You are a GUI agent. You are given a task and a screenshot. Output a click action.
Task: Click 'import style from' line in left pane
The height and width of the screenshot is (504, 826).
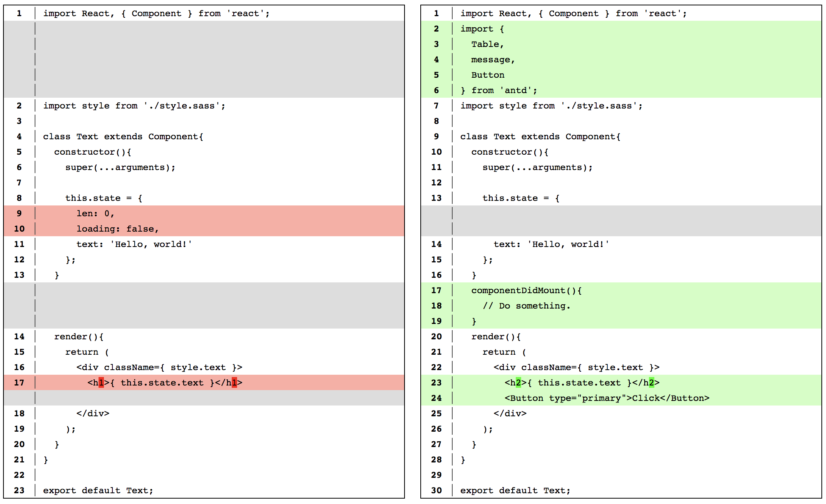pos(134,106)
